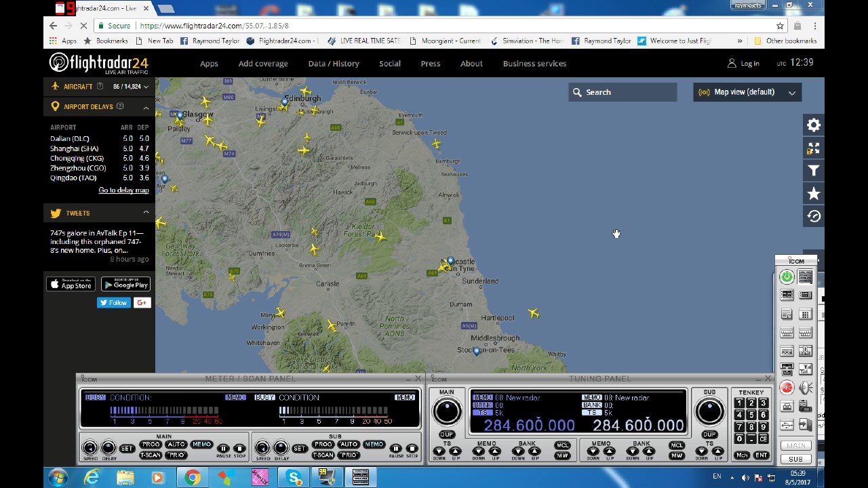Click Chrome back navigation arrow
The image size is (868, 488).
tap(54, 26)
